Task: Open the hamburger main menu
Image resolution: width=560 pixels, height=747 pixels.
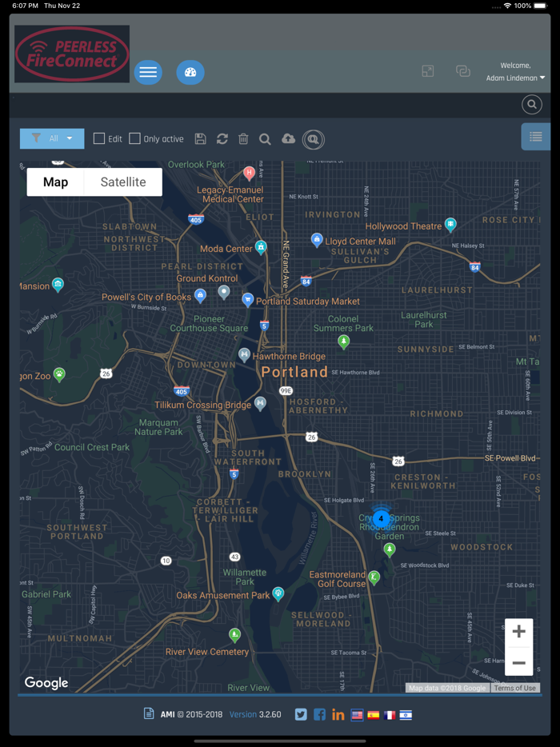Action: (x=148, y=73)
